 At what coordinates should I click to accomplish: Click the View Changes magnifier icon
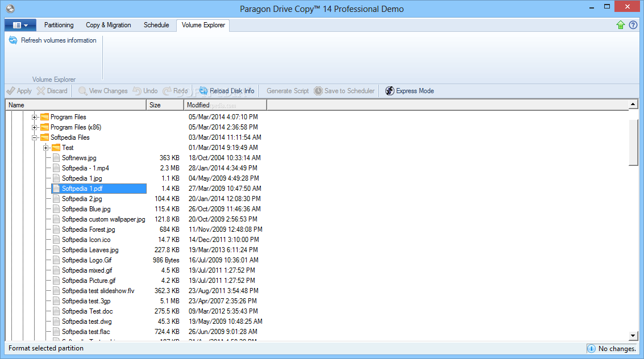tap(82, 91)
